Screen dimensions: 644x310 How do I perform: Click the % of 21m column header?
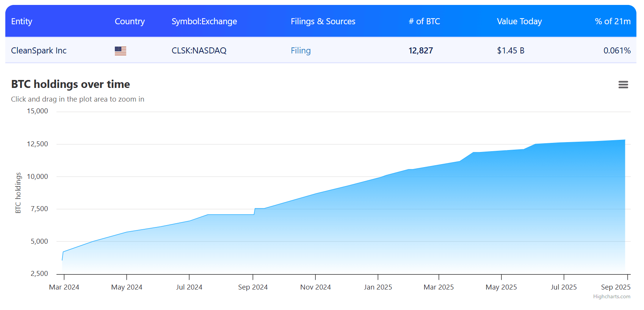(x=613, y=22)
